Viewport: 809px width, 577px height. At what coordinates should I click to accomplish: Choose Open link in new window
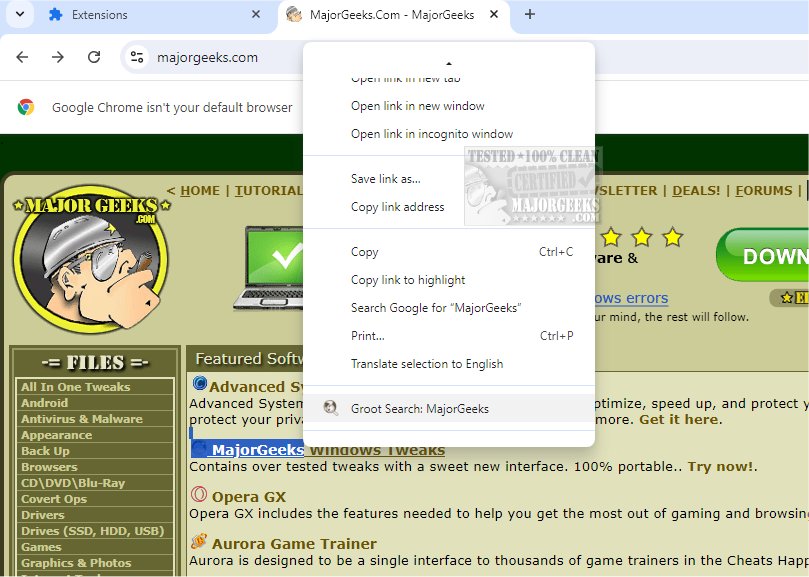click(x=449, y=106)
